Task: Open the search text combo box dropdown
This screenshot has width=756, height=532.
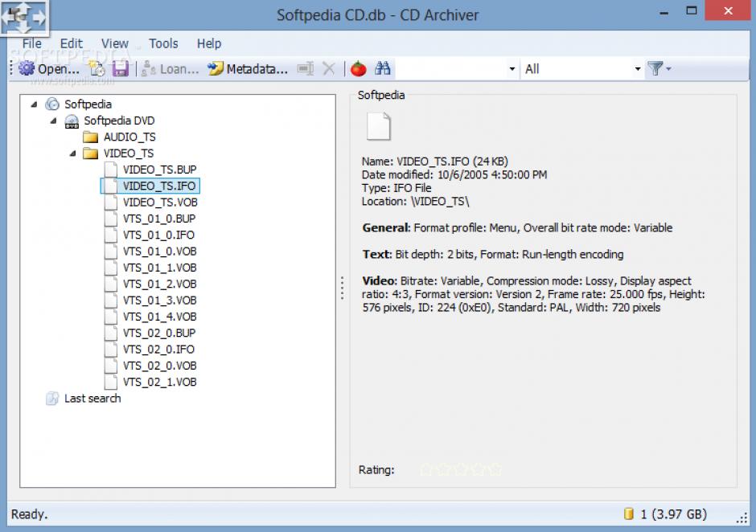Action: tap(512, 69)
